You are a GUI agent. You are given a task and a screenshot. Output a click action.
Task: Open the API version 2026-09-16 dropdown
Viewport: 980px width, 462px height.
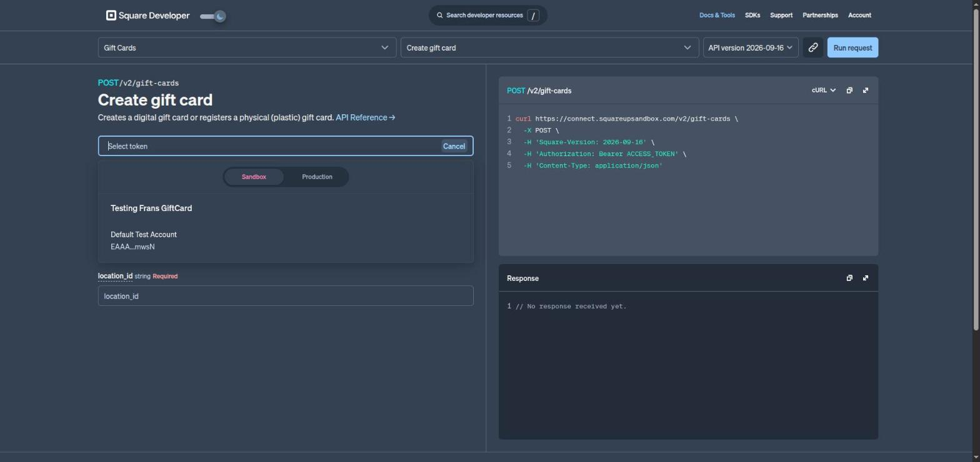pos(751,47)
